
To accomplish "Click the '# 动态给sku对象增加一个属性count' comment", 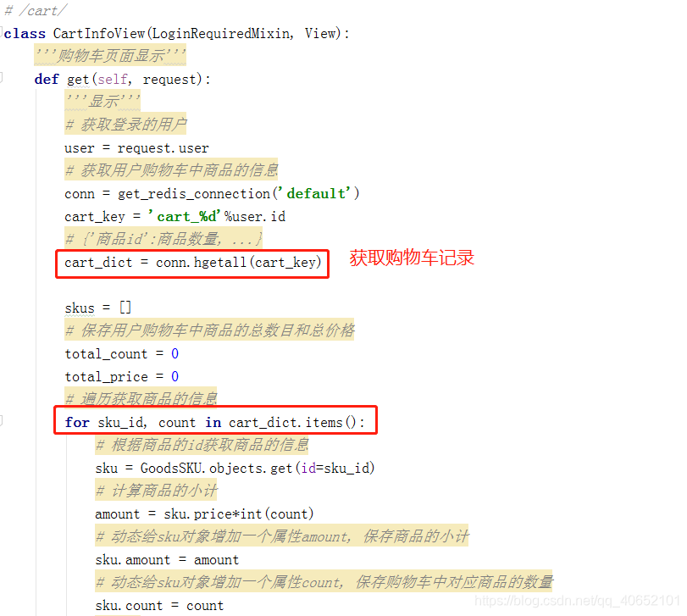I will (324, 582).
